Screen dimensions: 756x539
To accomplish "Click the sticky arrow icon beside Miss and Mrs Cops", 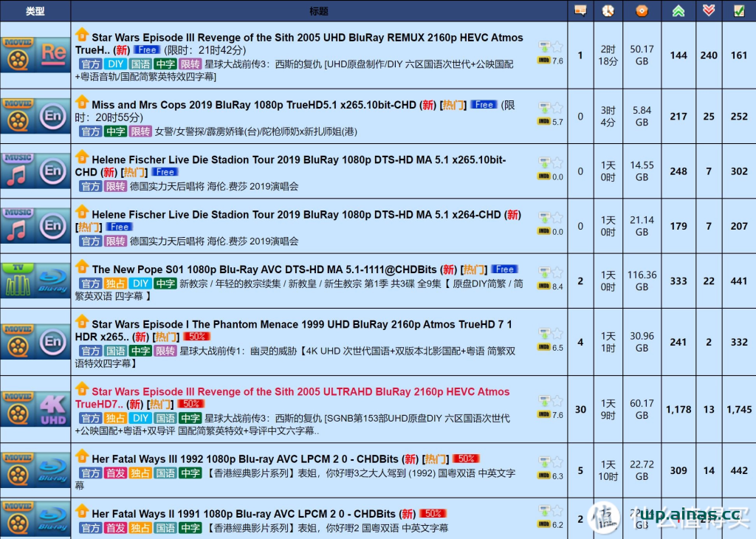I will pyautogui.click(x=82, y=102).
